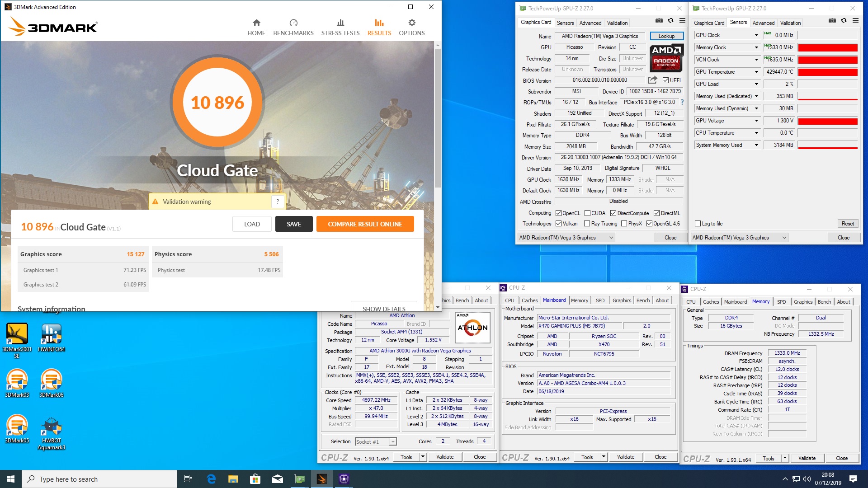This screenshot has width=868, height=488.
Task: Click GPU-Z screenshot camera icon in Graphics Card window
Action: [659, 21]
